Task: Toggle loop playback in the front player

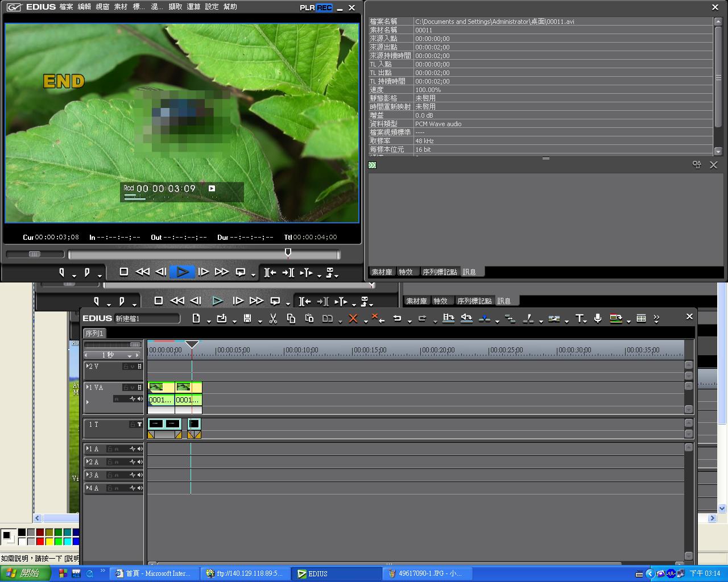Action: pyautogui.click(x=241, y=272)
